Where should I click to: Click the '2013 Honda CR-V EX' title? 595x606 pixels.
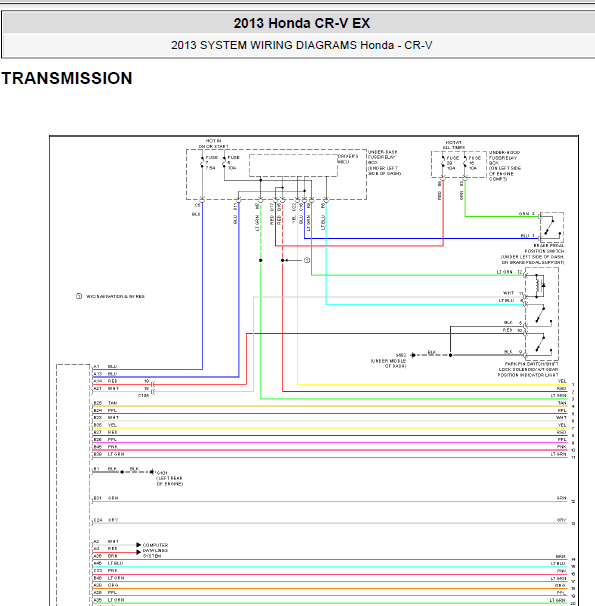coord(301,23)
